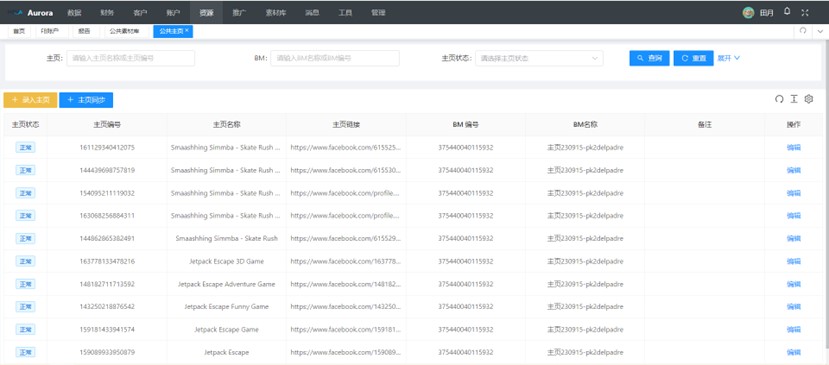Image resolution: width=829 pixels, height=365 pixels.
Task: Click Facebook link of row 148182711713592
Action: pyautogui.click(x=346, y=284)
